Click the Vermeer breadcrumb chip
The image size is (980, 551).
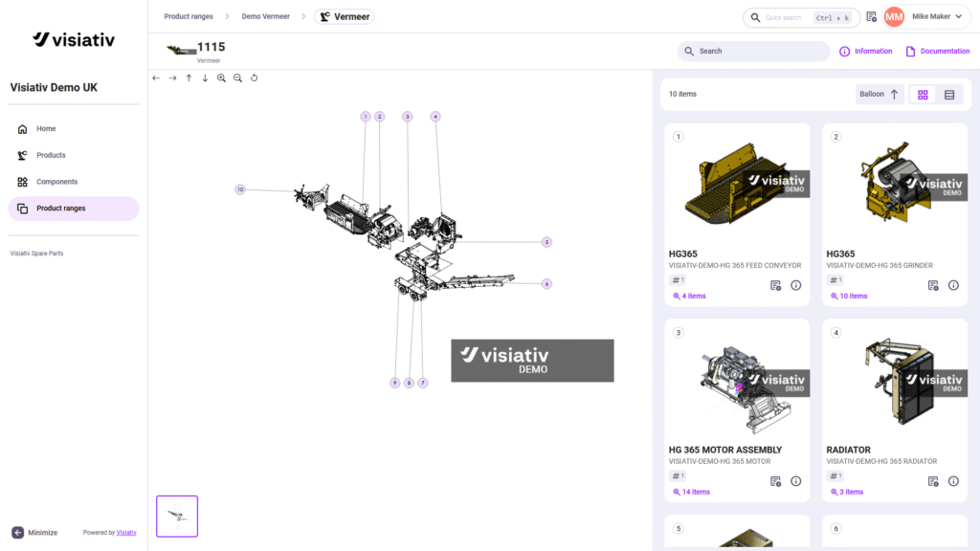coord(345,17)
